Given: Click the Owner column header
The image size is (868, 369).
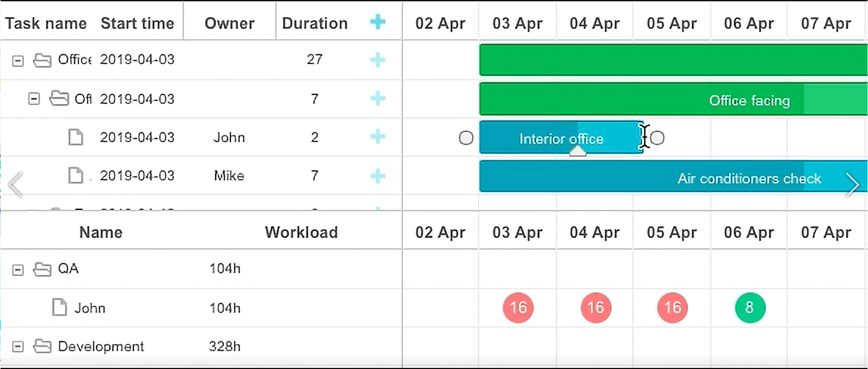Looking at the screenshot, I should pyautogui.click(x=230, y=23).
